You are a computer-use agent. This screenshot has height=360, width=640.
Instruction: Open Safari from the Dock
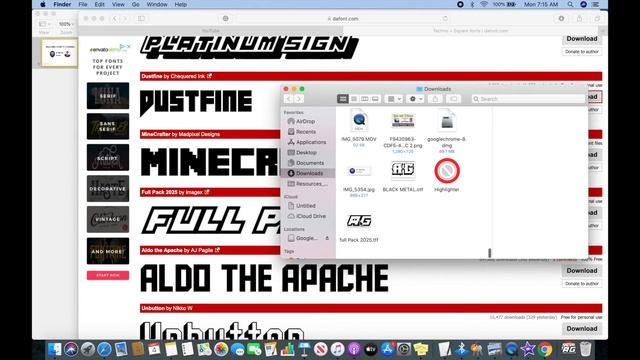(x=104, y=349)
